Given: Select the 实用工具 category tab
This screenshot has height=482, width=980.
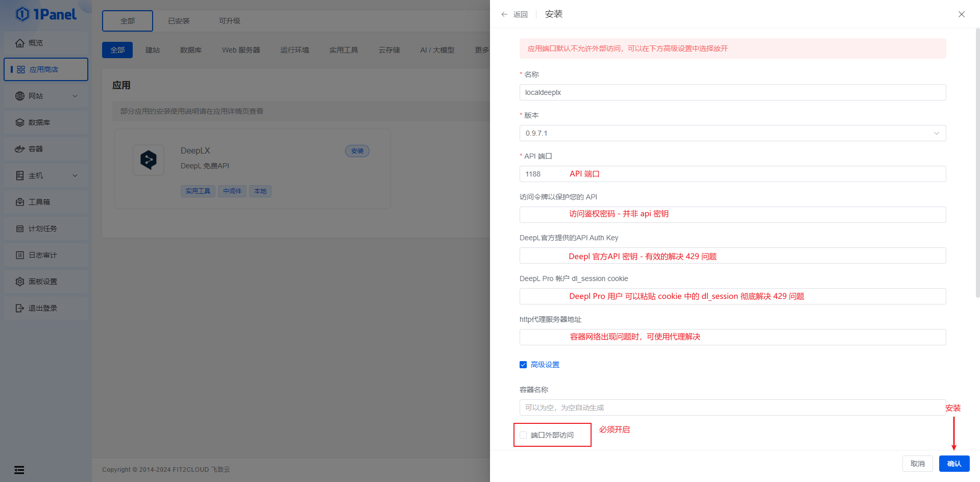Looking at the screenshot, I should point(344,50).
